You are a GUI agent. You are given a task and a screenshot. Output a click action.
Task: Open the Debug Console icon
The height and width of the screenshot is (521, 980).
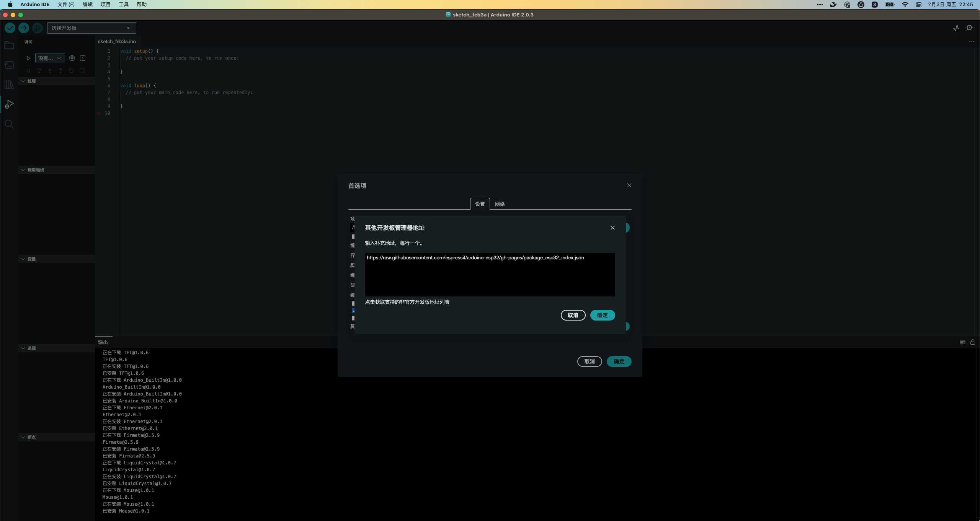tap(83, 58)
